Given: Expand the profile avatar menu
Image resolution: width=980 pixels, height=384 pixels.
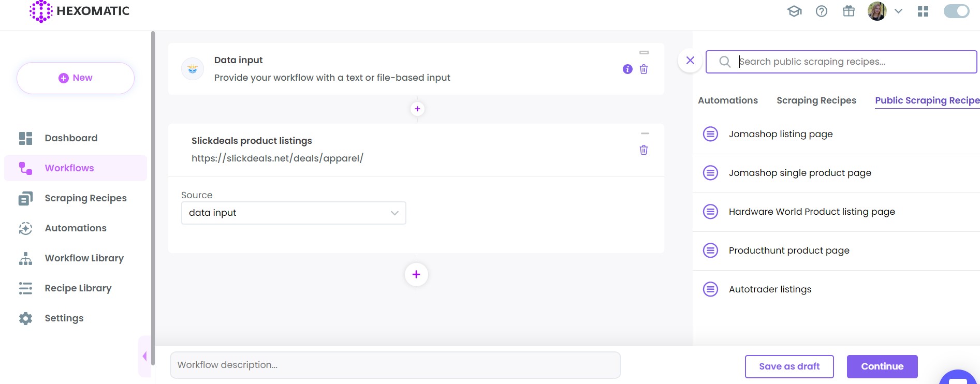Looking at the screenshot, I should pyautogui.click(x=898, y=11).
